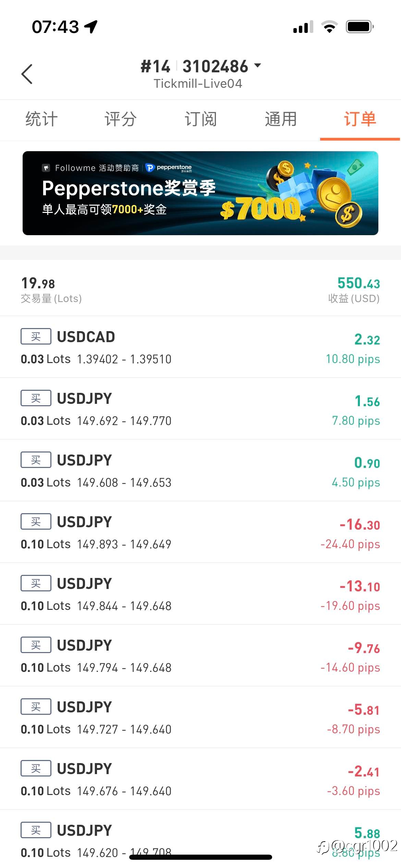Open USDJPY order losing -9.76
This screenshot has height=868, width=401.
200,655
